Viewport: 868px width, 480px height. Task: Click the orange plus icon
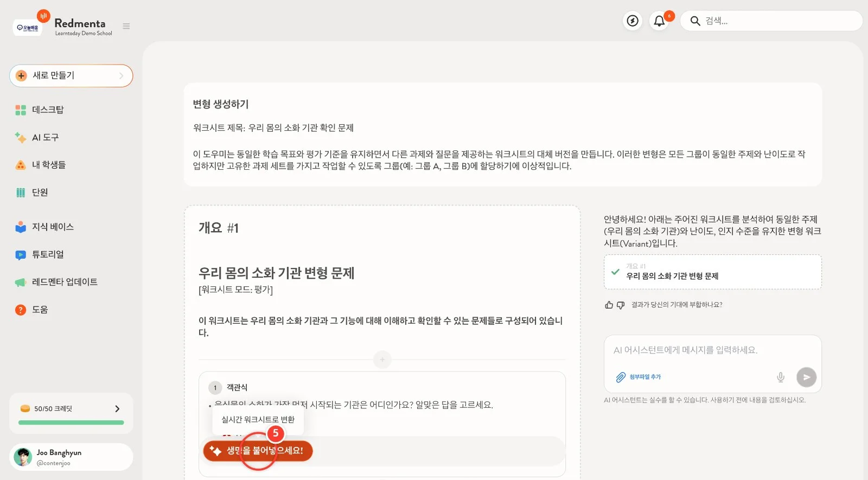[x=21, y=76]
